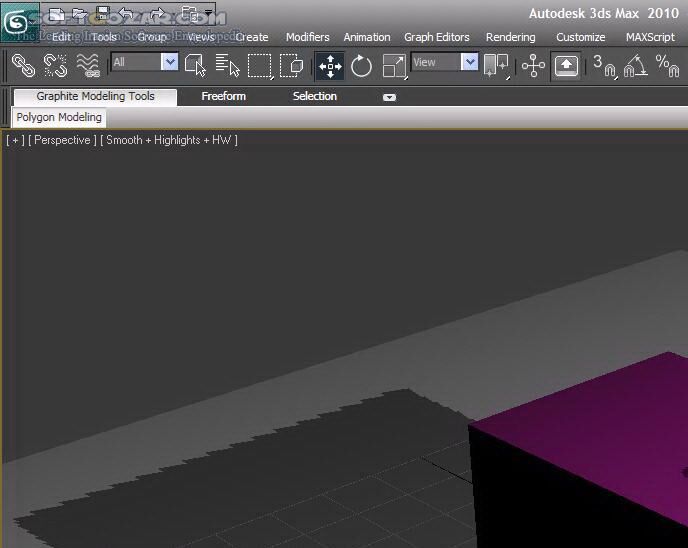
Task: Open the Edit menu
Action: point(61,37)
